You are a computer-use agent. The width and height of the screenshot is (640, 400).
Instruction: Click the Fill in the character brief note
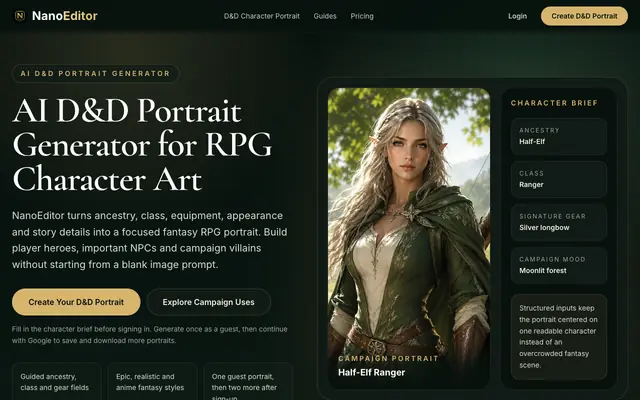[x=149, y=335]
